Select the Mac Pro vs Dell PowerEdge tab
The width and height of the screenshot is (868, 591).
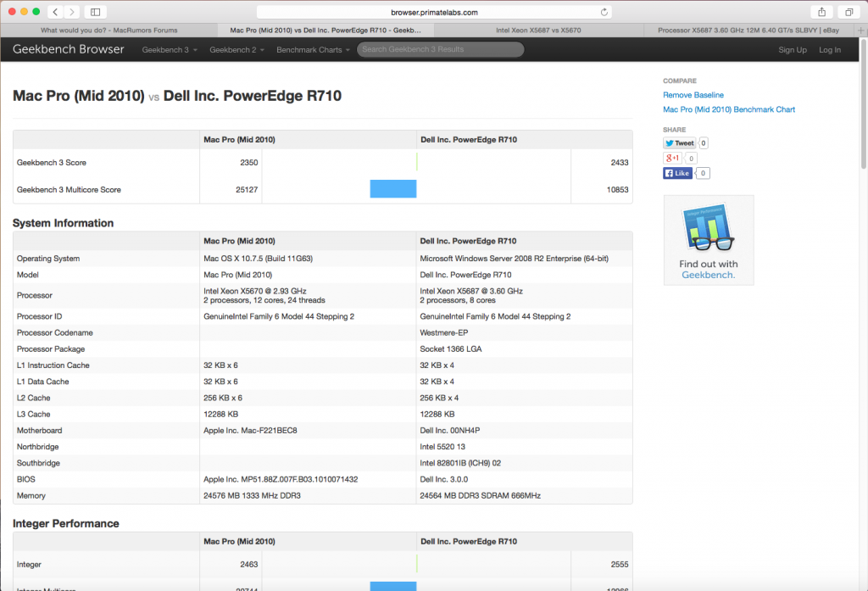(x=325, y=31)
